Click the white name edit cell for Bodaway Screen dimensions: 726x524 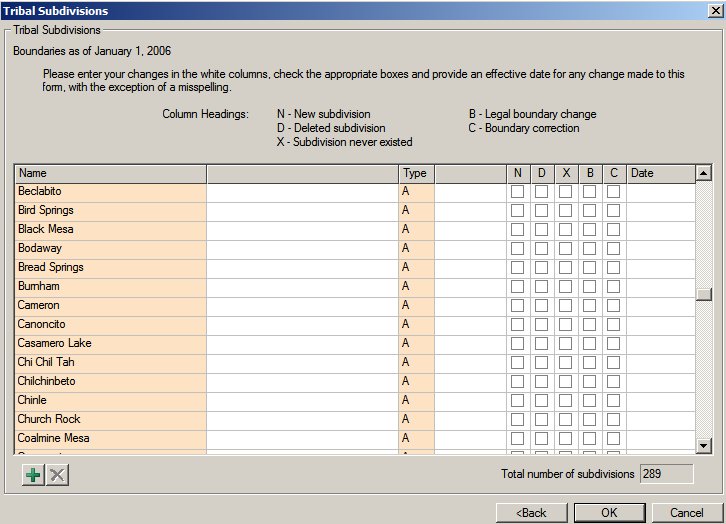click(x=302, y=249)
